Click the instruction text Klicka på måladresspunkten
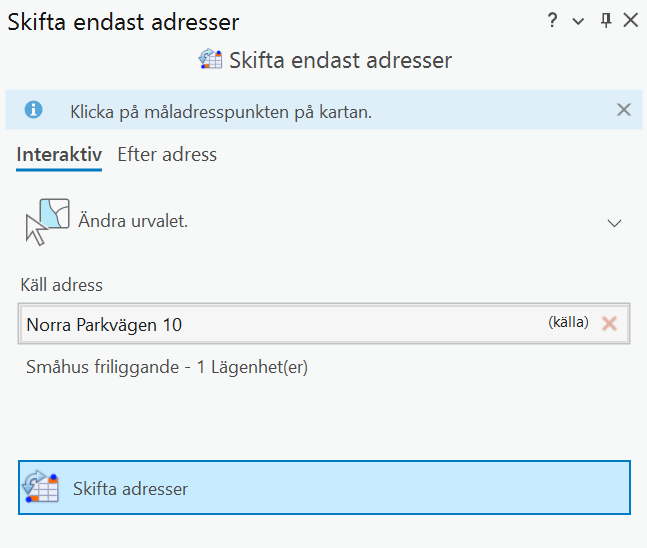Viewport: 647px width, 548px height. [x=221, y=112]
